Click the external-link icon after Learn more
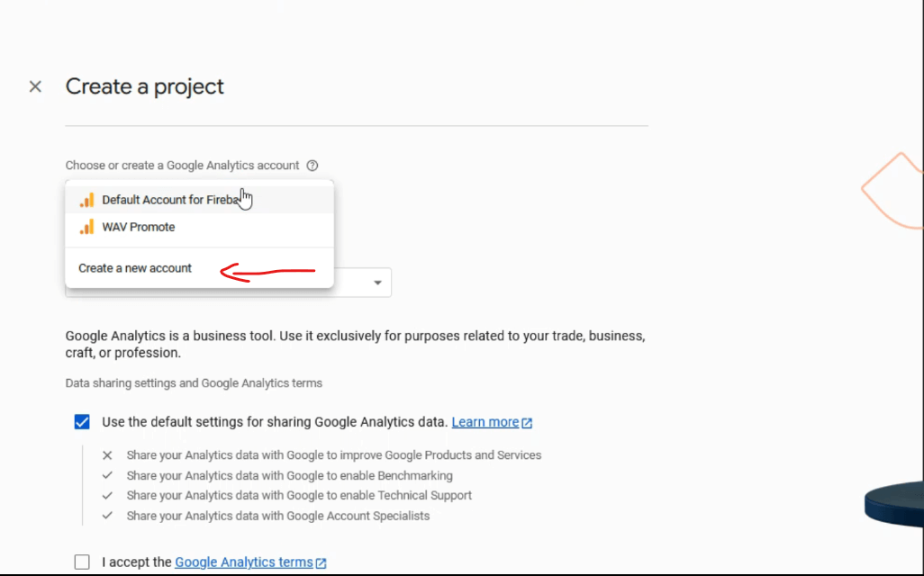Screen dimensions: 924x576 pos(526,421)
